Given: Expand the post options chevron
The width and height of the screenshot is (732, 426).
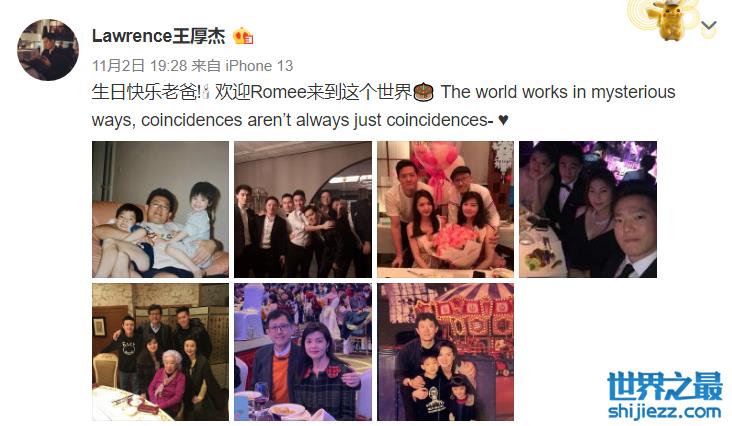Looking at the screenshot, I should tap(709, 26).
